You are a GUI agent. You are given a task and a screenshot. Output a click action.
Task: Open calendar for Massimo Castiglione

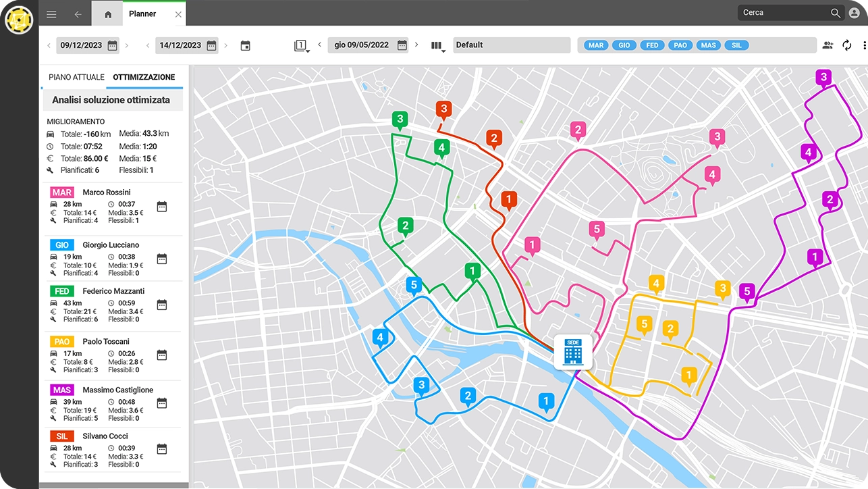162,403
